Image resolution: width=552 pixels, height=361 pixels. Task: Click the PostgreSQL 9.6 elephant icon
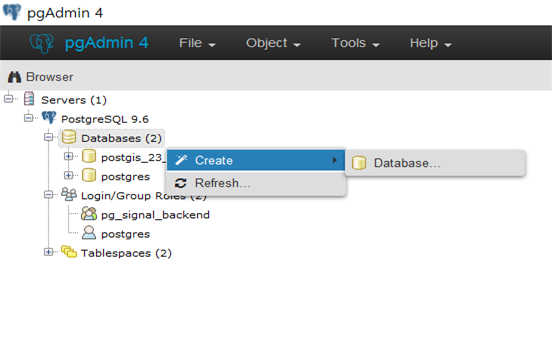(x=49, y=117)
